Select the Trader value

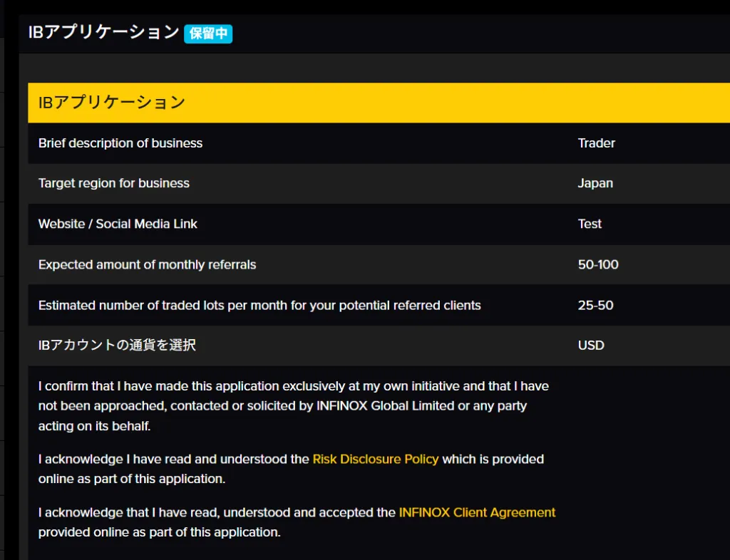596,143
